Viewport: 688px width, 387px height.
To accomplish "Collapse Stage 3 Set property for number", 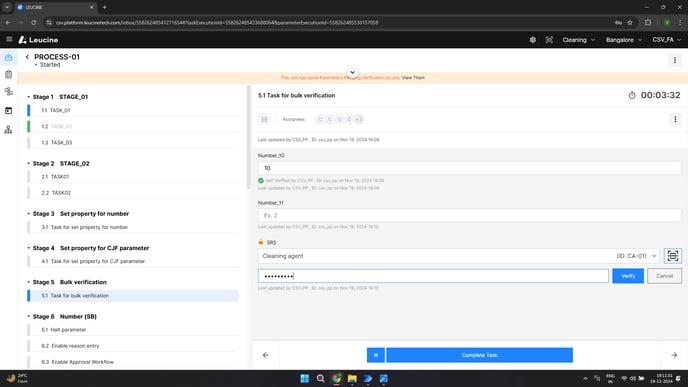I will [x=29, y=214].
